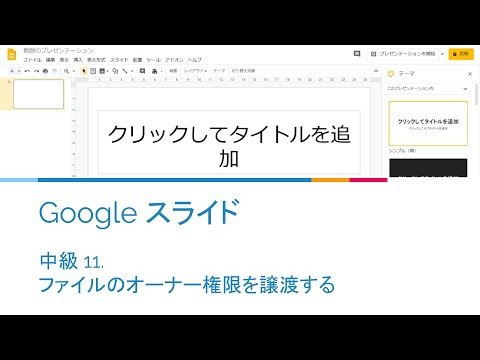The image size is (480, 360).
Task: Click the shape tool icon
Action: 115,71
